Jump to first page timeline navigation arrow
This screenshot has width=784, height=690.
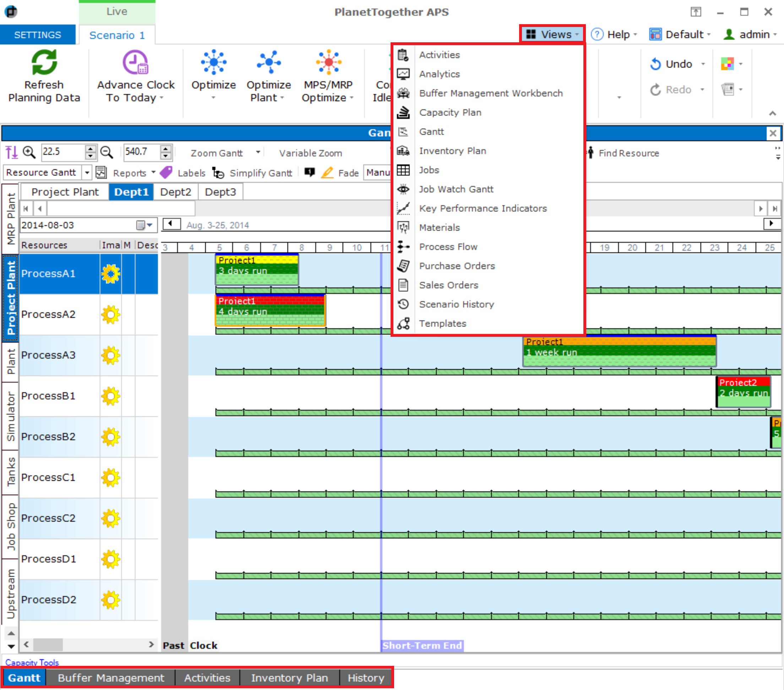pos(26,209)
